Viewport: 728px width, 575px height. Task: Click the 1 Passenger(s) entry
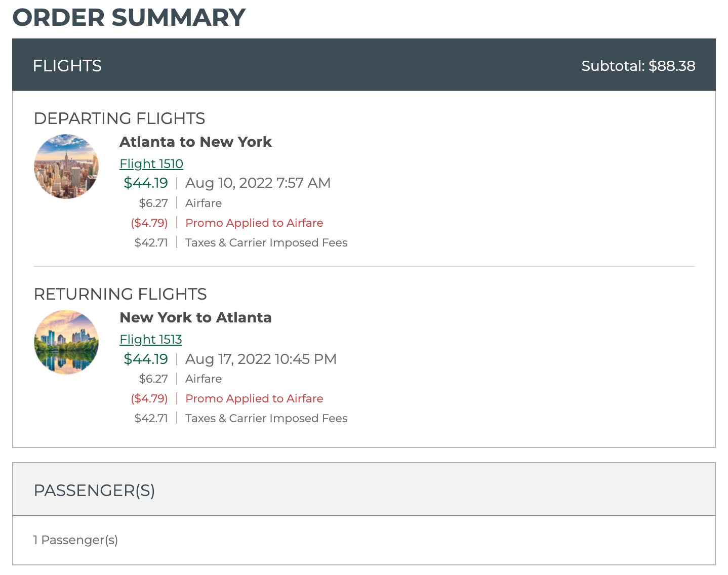pos(75,540)
